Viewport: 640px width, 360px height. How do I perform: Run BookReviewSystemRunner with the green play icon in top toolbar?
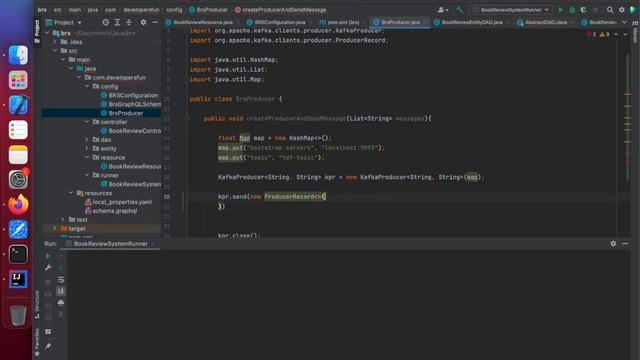[x=561, y=10]
